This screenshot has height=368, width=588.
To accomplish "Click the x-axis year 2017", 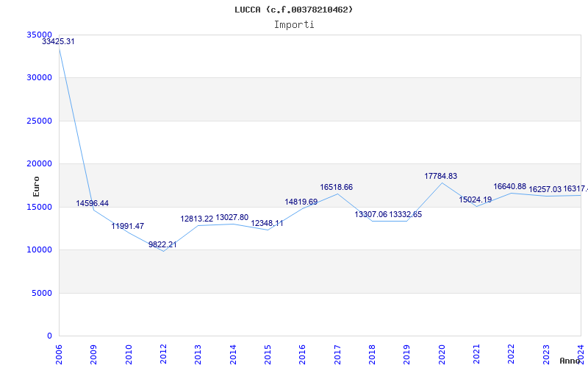I will click(337, 354).
